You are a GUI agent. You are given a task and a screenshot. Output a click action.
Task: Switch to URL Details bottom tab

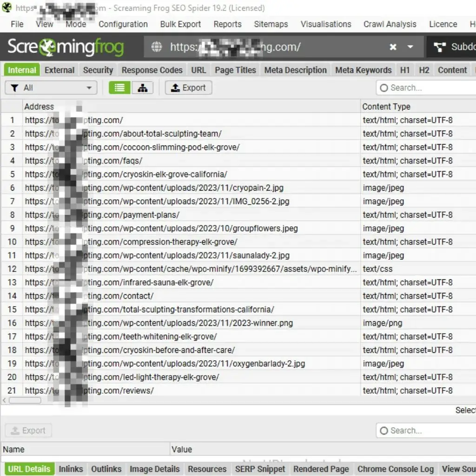point(29,469)
